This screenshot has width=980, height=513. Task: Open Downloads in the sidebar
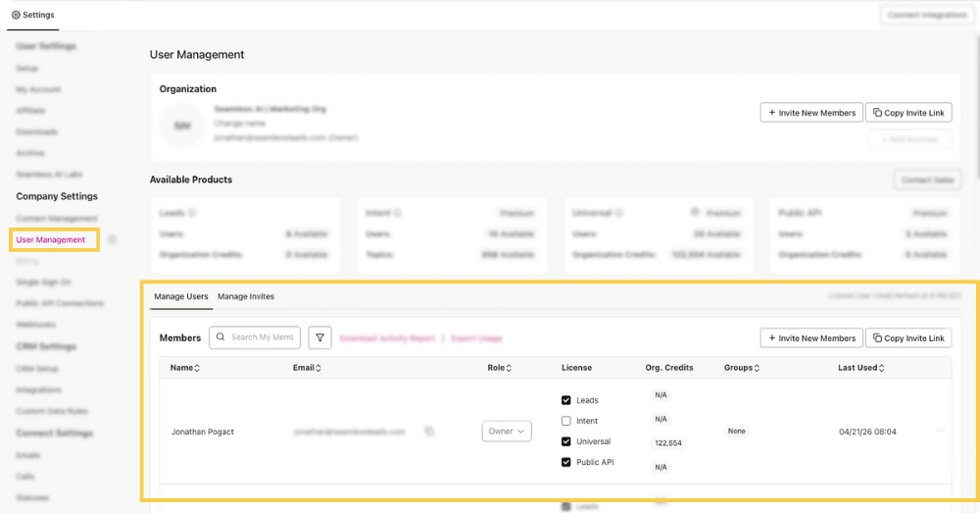pyautogui.click(x=37, y=132)
